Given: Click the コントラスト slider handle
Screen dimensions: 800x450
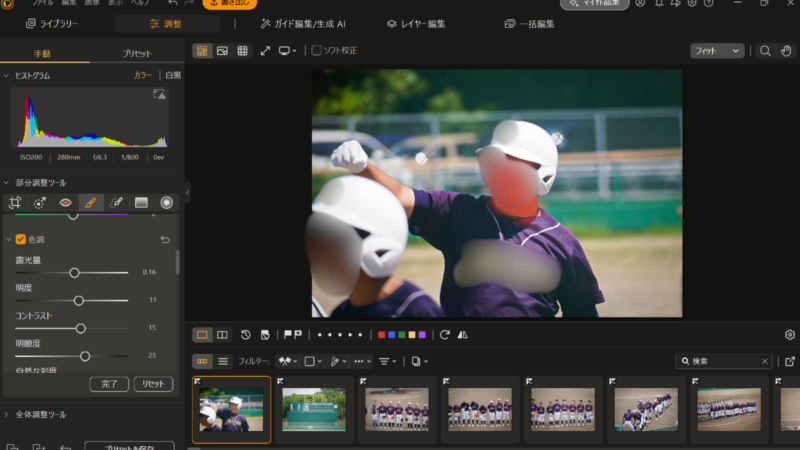Looking at the screenshot, I should (81, 329).
